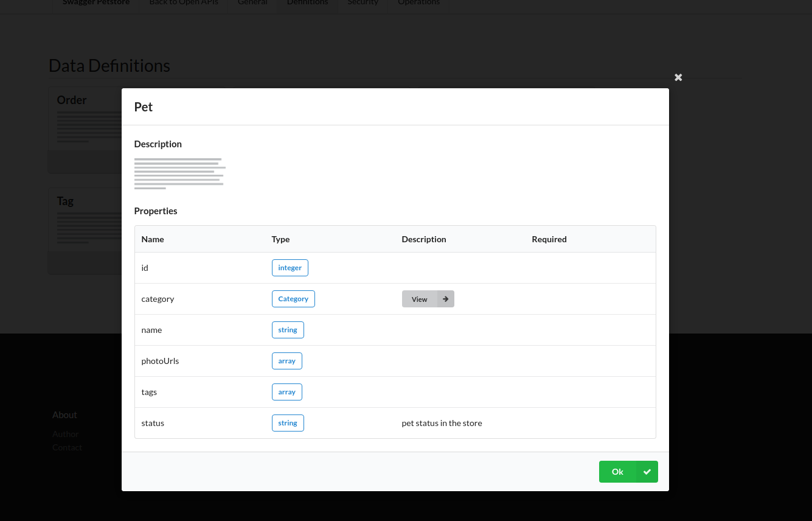Click the Type column header
The width and height of the screenshot is (812, 521).
tap(280, 239)
